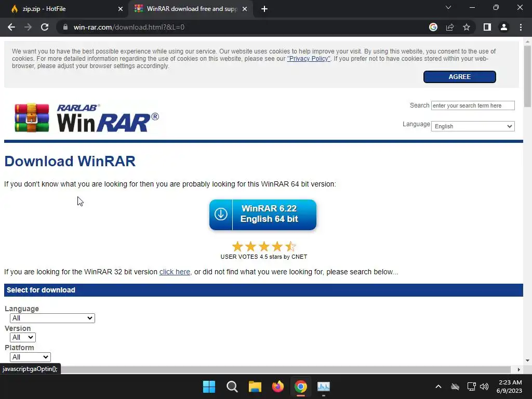Click the WinRAR RARLAB logo
Screen dimensions: 532x399
87,118
